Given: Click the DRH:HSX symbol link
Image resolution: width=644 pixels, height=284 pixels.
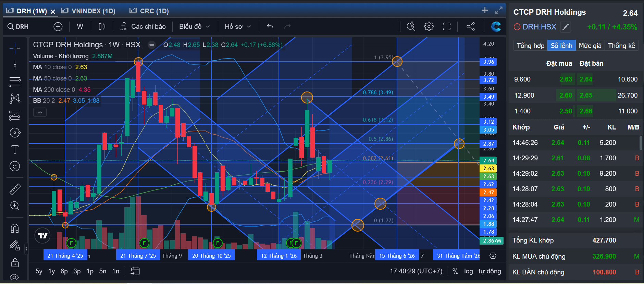Looking at the screenshot, I should (539, 27).
